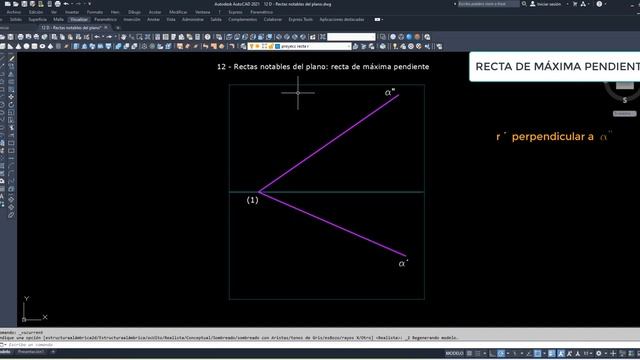Click the Plot printer icon in the title bar
Viewport: 640px width, 360px height.
[x=58, y=4]
